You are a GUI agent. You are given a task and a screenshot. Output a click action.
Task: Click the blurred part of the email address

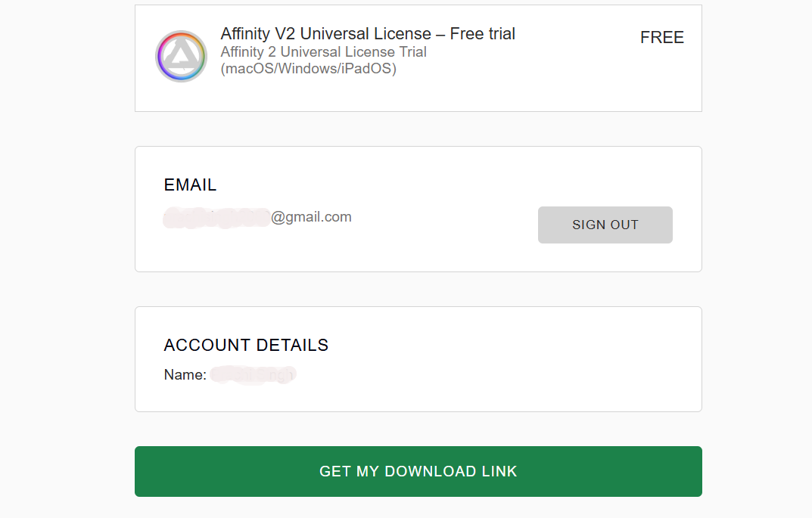(217, 217)
